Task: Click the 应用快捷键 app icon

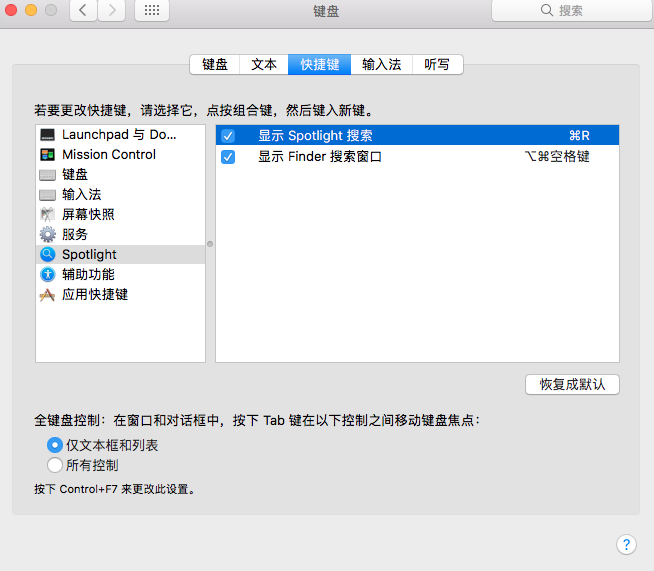Action: 47,294
